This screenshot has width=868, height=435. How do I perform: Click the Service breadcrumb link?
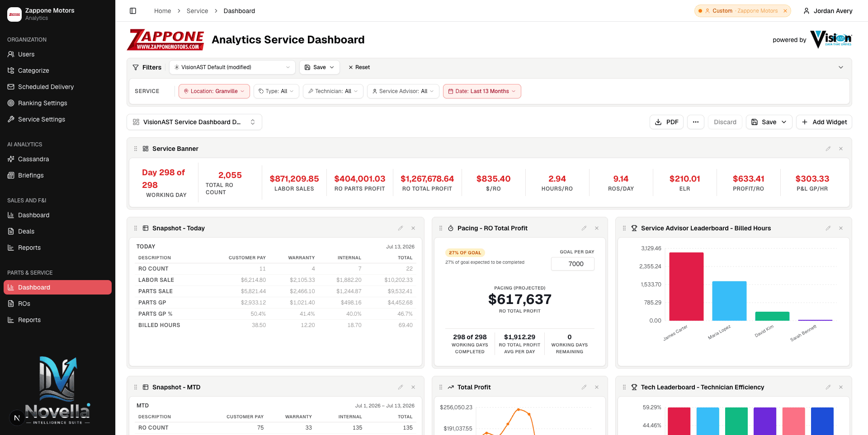[x=197, y=11]
